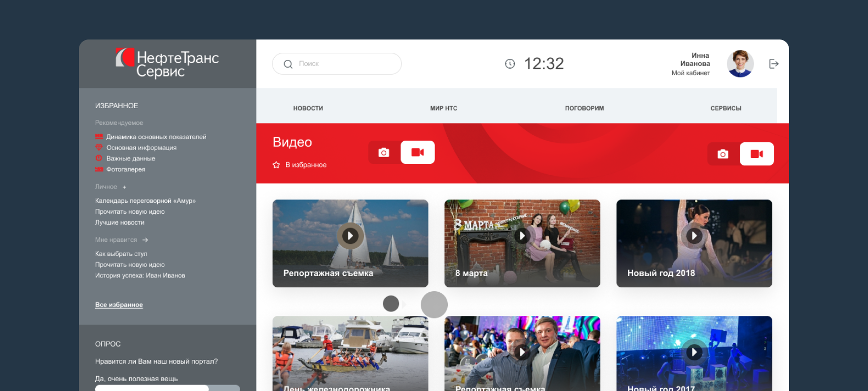Screen dimensions: 868x391
Task: Switch to photo view in left toggle
Action: click(384, 153)
